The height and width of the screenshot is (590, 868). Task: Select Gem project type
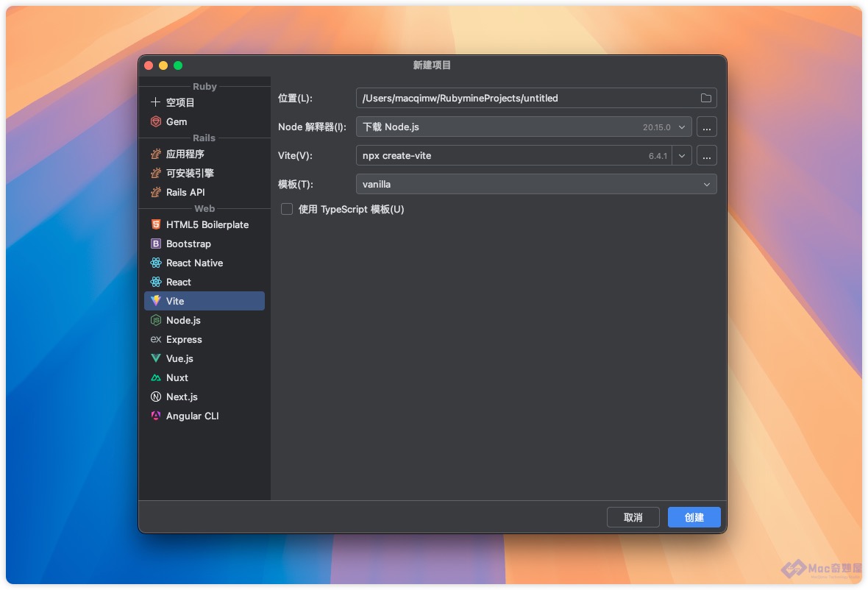[204, 122]
